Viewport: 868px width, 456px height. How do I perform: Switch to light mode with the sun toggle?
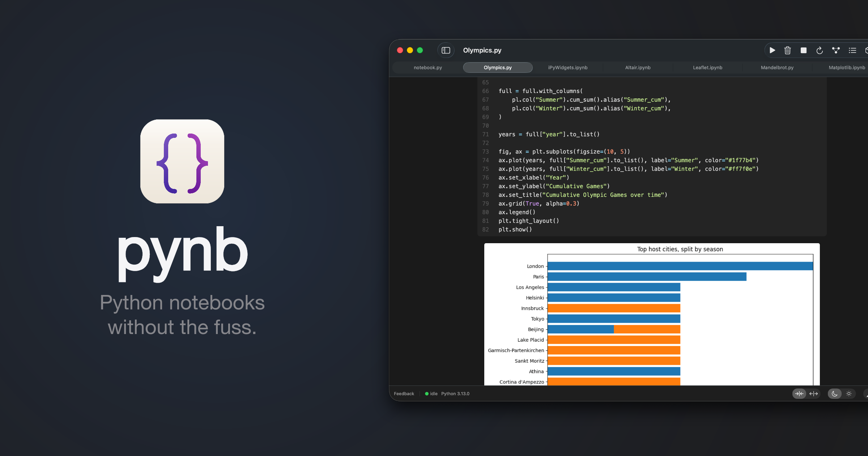tap(849, 394)
